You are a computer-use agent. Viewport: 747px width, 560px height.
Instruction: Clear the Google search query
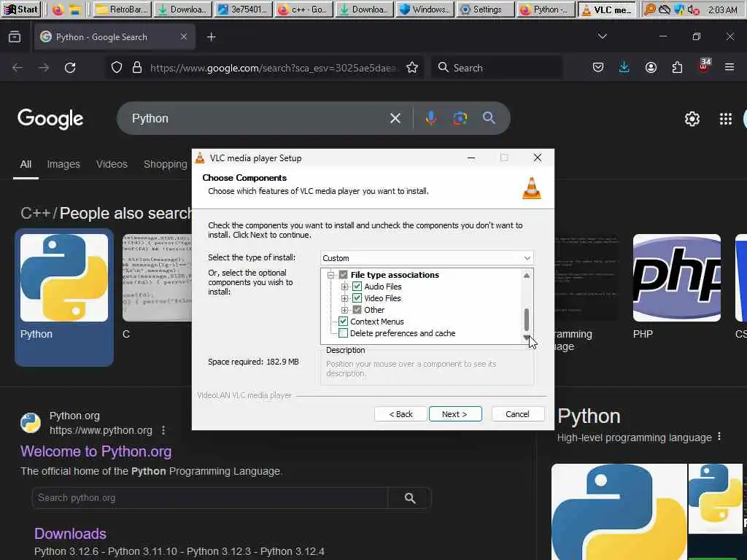pyautogui.click(x=395, y=118)
